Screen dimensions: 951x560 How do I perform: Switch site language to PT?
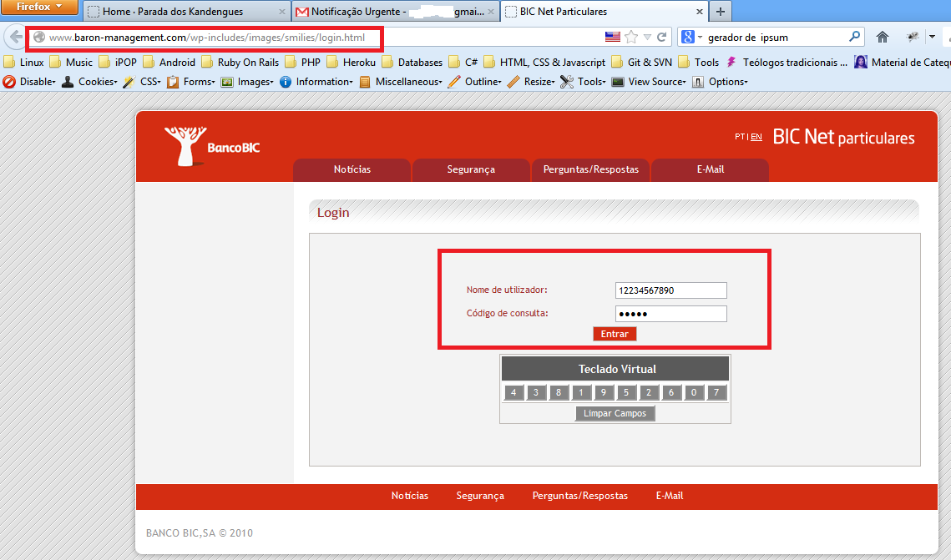coord(740,136)
